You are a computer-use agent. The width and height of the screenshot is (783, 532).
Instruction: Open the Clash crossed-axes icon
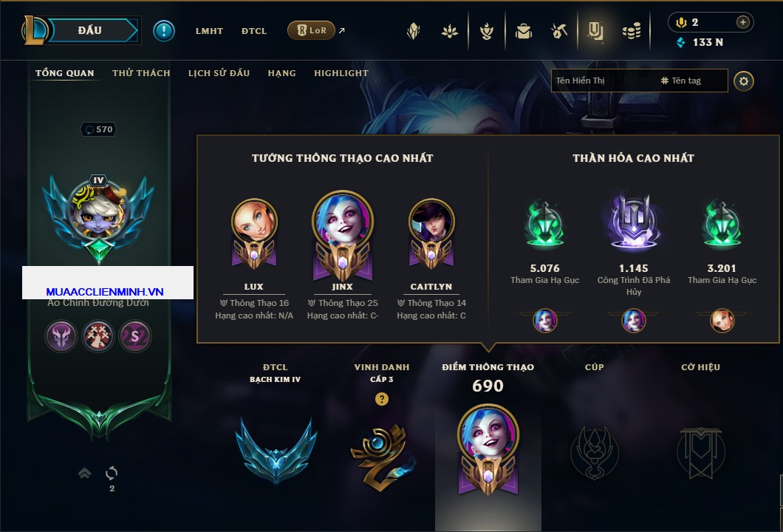559,32
